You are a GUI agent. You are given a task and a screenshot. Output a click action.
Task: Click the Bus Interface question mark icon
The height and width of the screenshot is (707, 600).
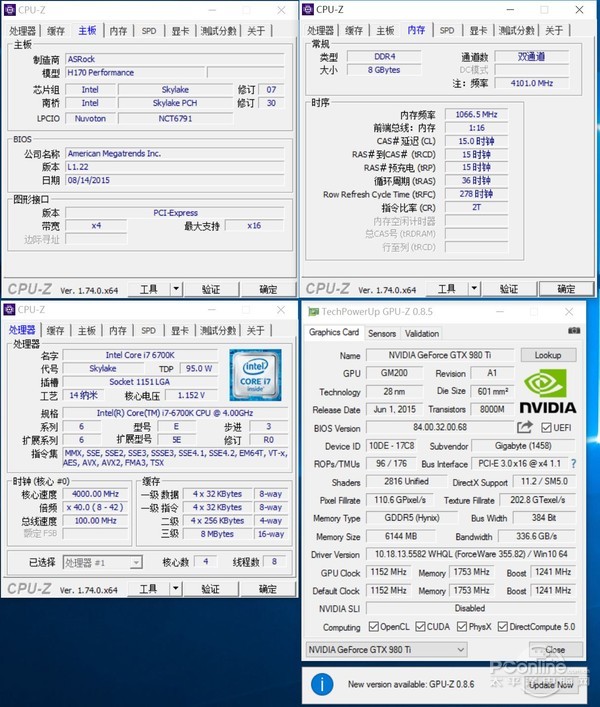[x=573, y=464]
